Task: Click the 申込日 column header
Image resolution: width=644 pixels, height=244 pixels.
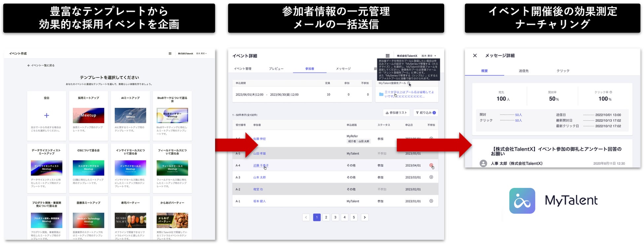Action: (409, 125)
